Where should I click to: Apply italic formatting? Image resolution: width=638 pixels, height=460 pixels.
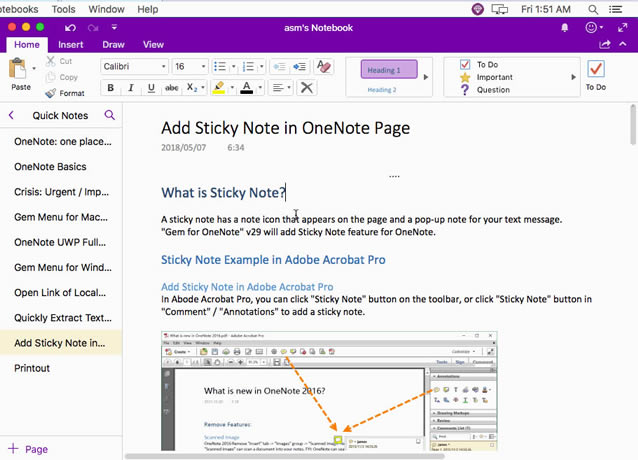131,88
